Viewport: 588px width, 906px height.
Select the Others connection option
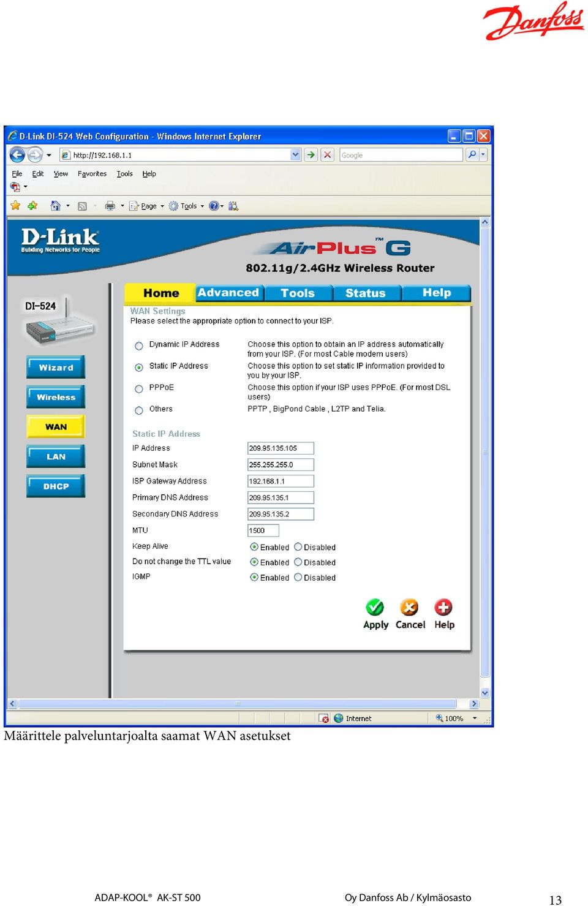pos(139,410)
